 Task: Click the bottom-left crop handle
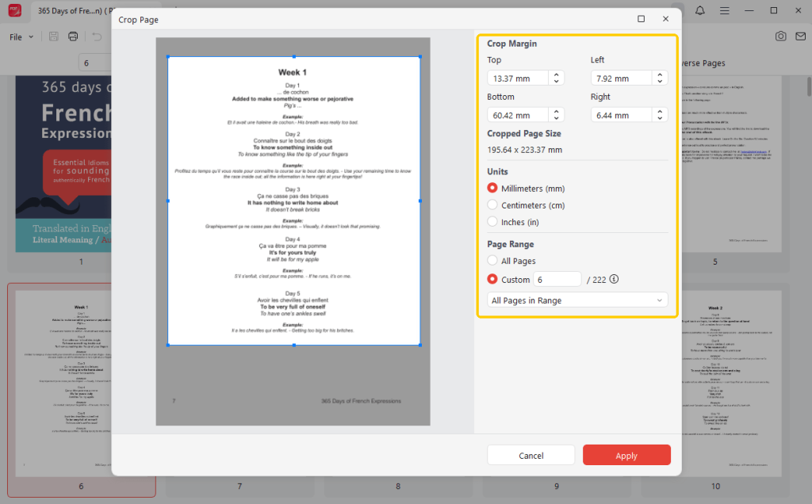pos(168,345)
